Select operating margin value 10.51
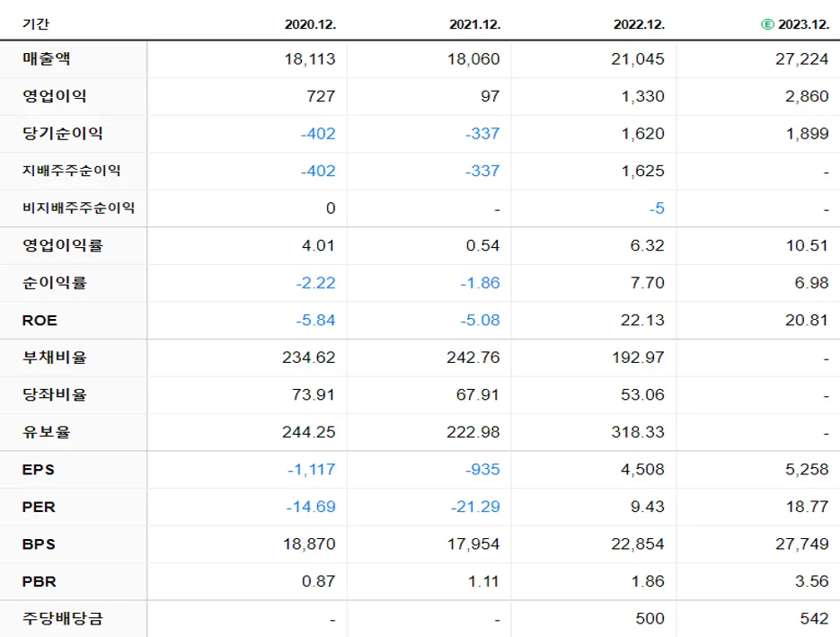Image resolution: width=840 pixels, height=637 pixels. (x=807, y=245)
